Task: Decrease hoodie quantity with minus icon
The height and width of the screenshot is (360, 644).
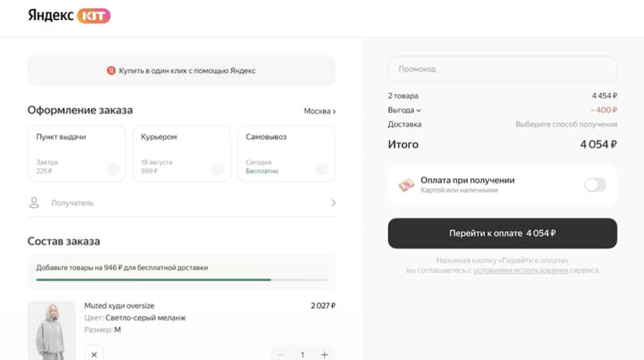Action: pyautogui.click(x=281, y=355)
